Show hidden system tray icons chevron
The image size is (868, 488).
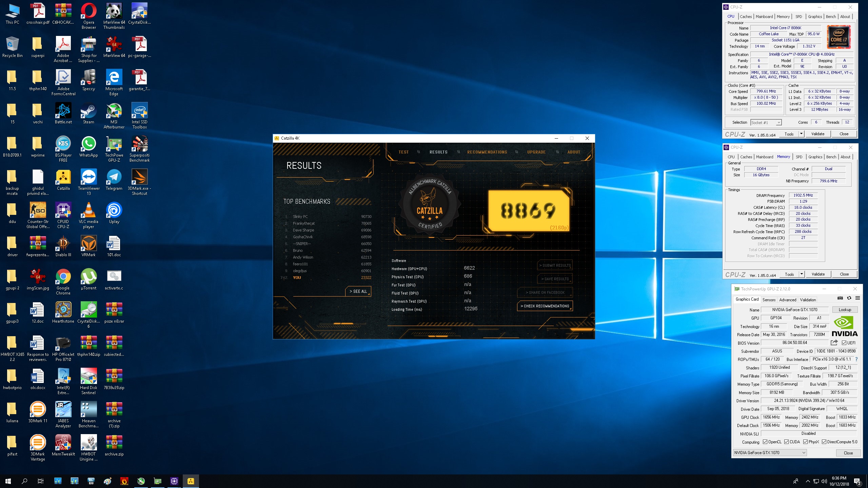[808, 481]
